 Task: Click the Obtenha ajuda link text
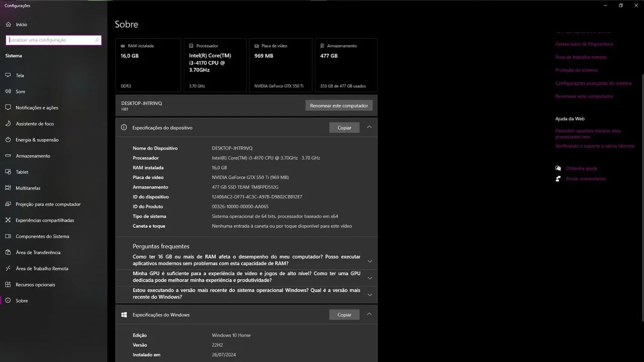point(581,168)
